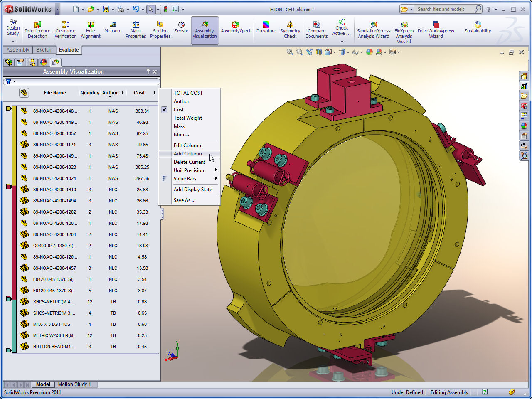This screenshot has width=532, height=399.
Task: Open Clearance Verification tool
Action: (66, 30)
